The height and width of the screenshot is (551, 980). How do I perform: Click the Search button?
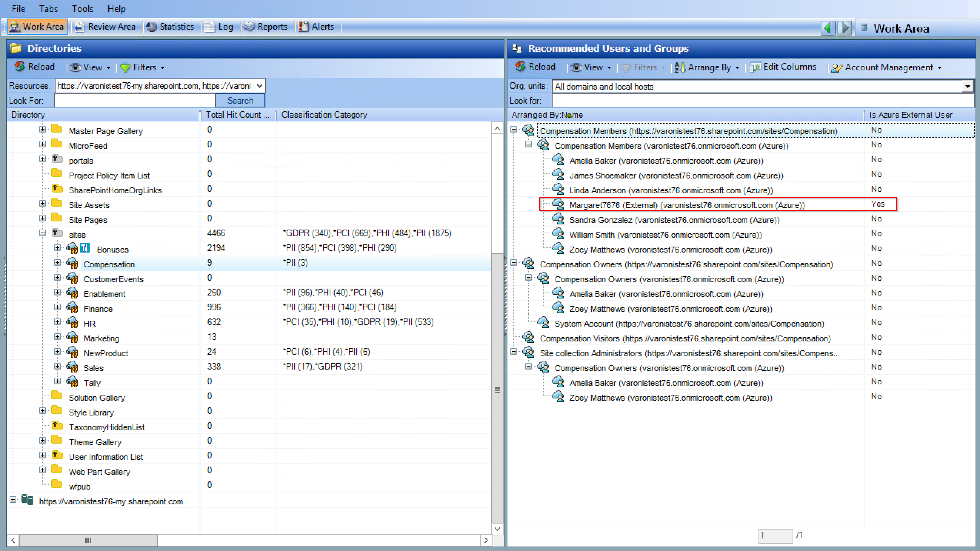[240, 100]
